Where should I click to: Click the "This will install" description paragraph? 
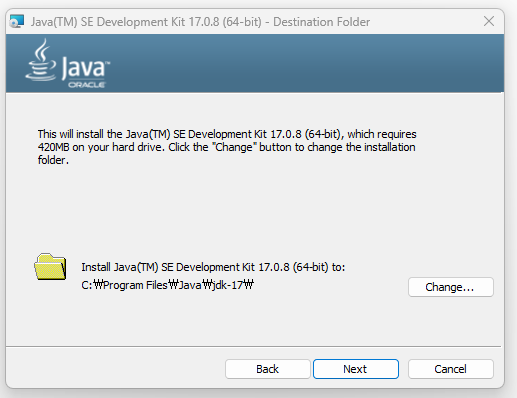pyautogui.click(x=227, y=147)
